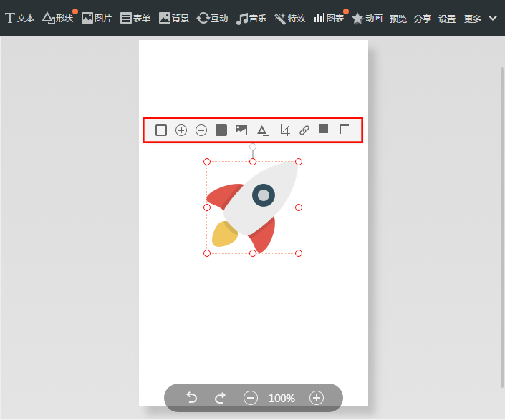Expand the chevron dropdown at toolbar end
Screen dimensions: 505x420
click(493, 19)
